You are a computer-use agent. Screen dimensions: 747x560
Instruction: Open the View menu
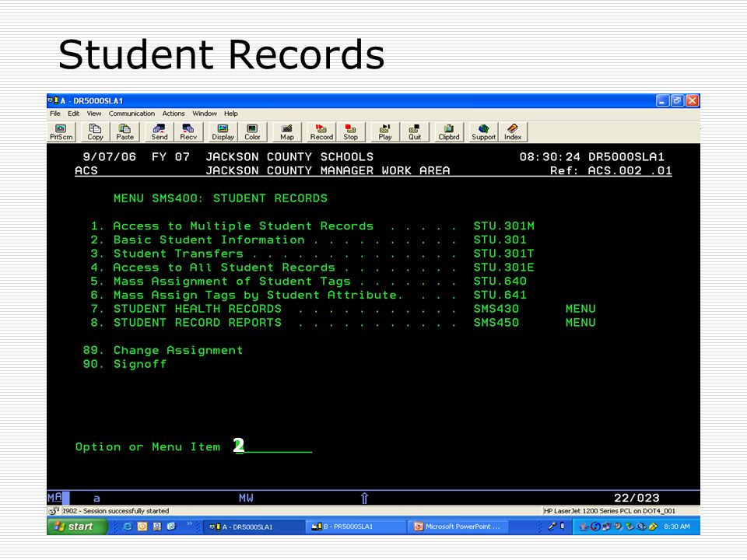pyautogui.click(x=94, y=114)
